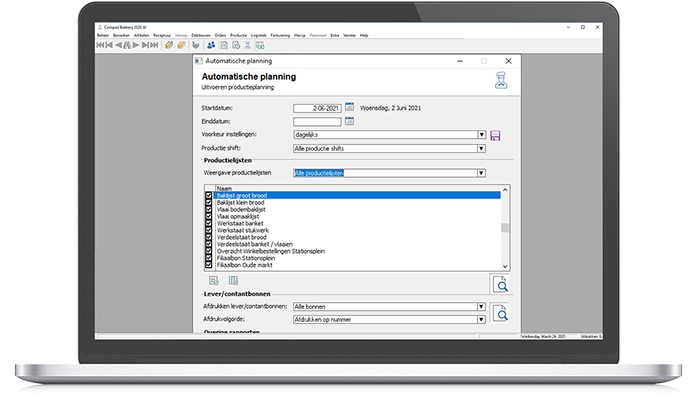Toggle the Werkstaat banket checkbox
The width and height of the screenshot is (700, 413).
point(208,223)
